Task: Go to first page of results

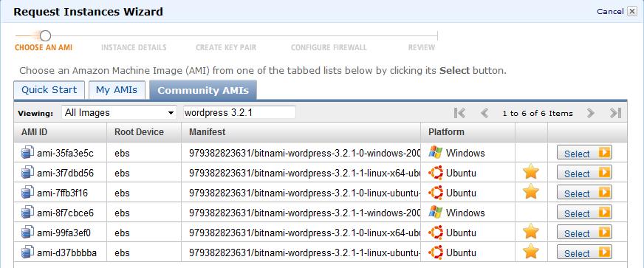Action: coord(459,113)
